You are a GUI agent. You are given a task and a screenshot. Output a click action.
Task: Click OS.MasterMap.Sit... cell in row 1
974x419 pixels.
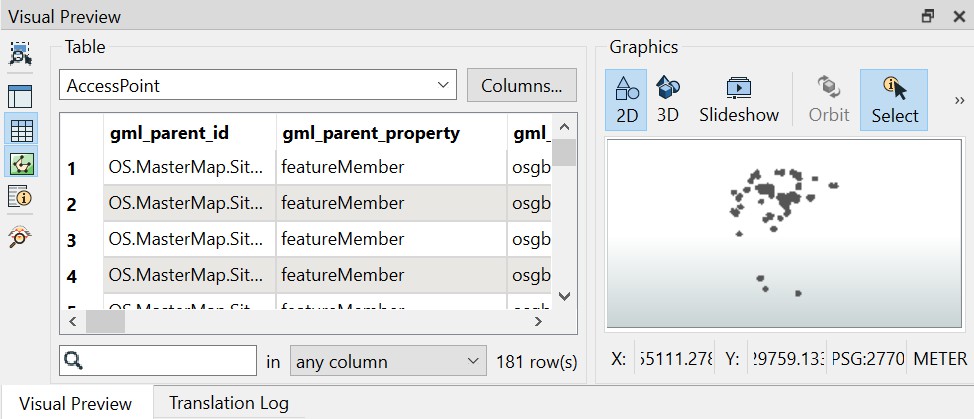(x=189, y=167)
